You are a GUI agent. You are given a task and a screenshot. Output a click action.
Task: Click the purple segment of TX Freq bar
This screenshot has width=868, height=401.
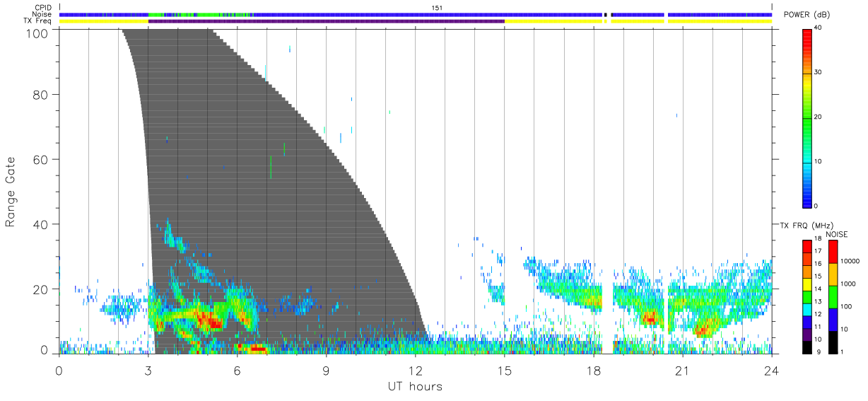click(x=326, y=21)
